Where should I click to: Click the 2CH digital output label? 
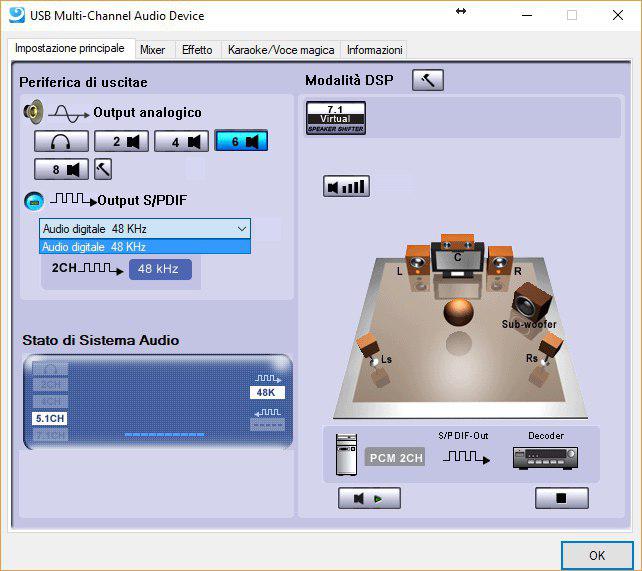coord(64,268)
